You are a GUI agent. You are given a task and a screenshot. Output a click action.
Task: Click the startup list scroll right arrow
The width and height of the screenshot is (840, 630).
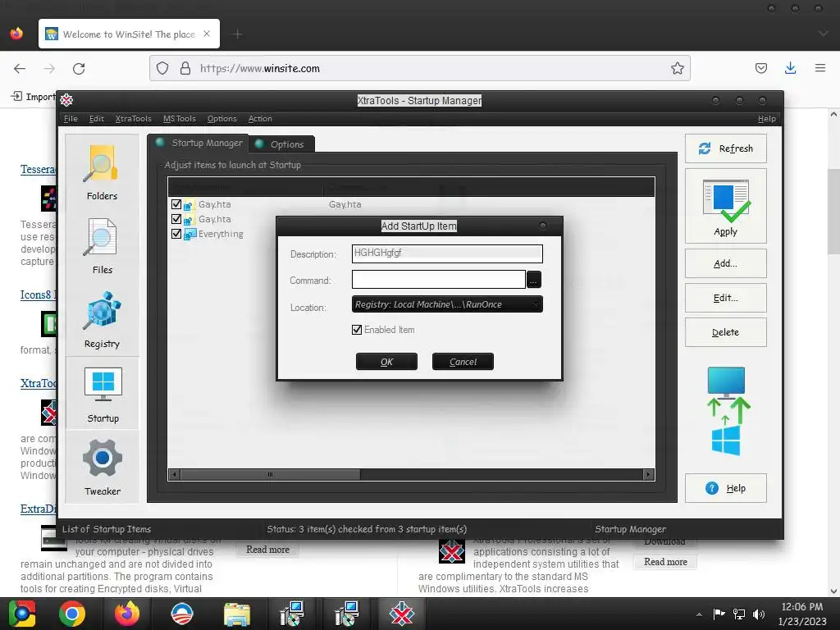pos(648,475)
